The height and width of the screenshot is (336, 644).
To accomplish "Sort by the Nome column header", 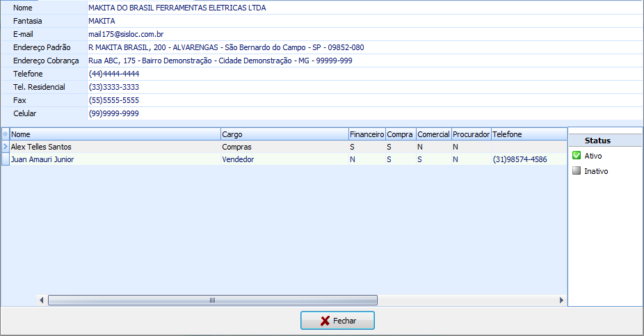I will (x=115, y=134).
